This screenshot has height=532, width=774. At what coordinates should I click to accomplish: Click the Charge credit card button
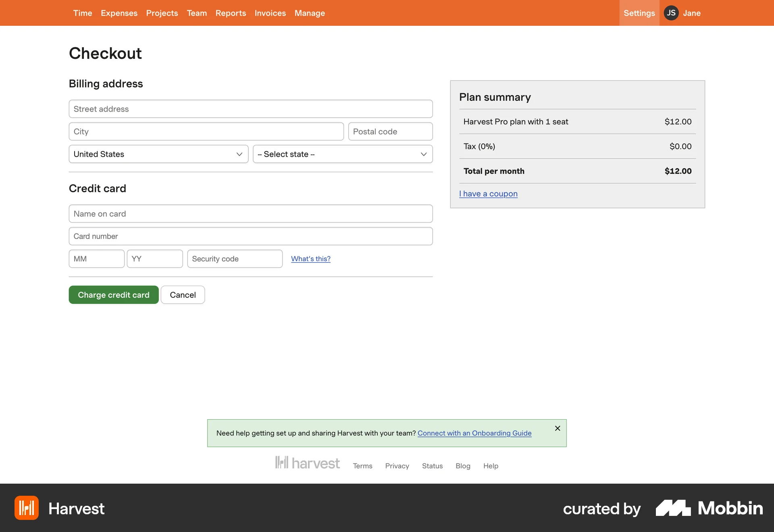coord(113,295)
